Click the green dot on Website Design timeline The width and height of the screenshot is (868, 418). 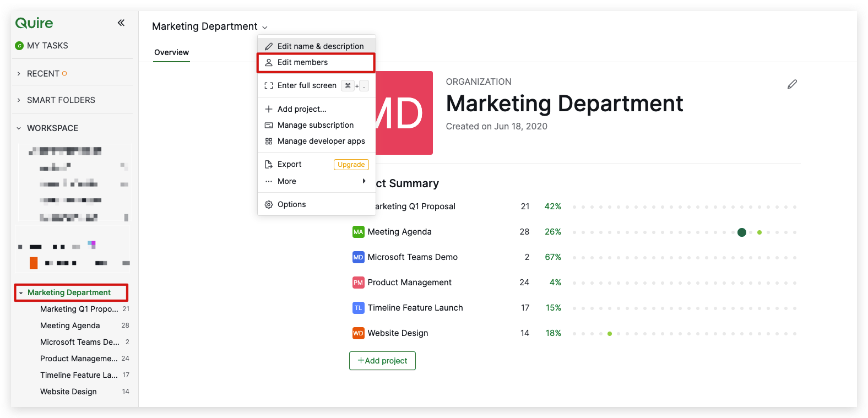610,334
